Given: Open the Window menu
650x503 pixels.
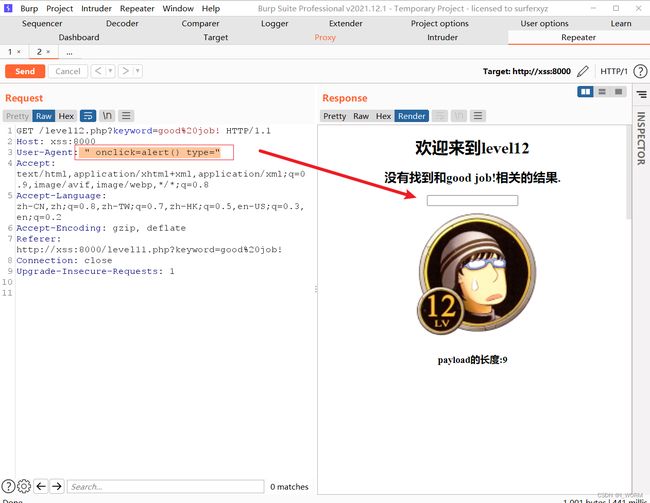Looking at the screenshot, I should click(x=178, y=8).
